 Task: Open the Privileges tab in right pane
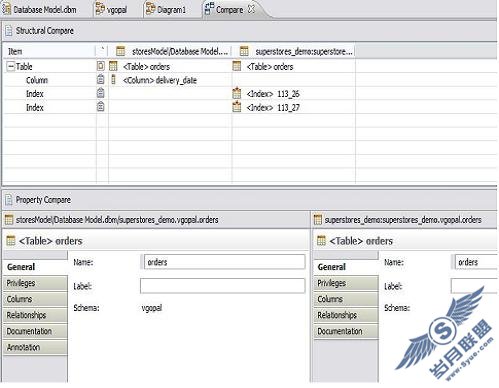(346, 283)
